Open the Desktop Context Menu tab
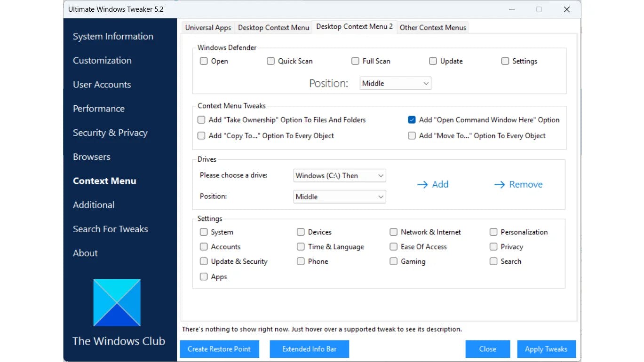This screenshot has height=362, width=644. pos(273,28)
